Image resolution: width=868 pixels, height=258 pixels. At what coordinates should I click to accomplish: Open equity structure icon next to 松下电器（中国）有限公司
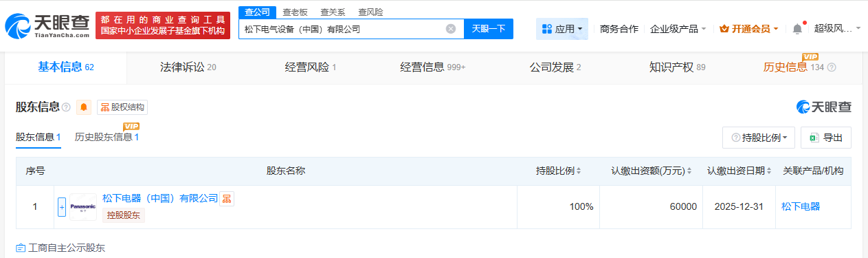[227, 199]
